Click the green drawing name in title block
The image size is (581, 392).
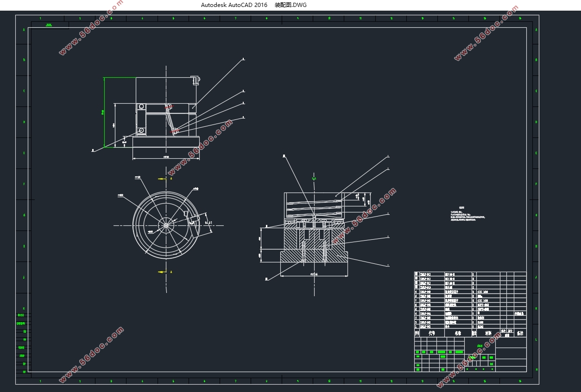[480, 346]
